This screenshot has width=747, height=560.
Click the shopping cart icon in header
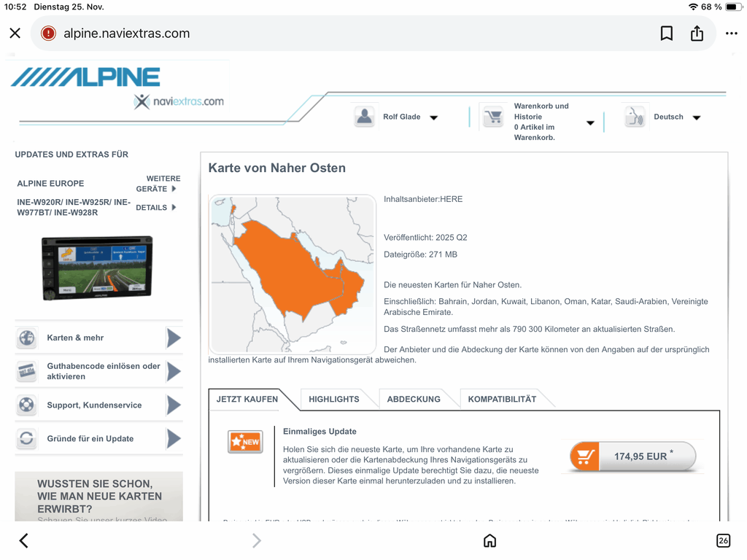tap(494, 117)
